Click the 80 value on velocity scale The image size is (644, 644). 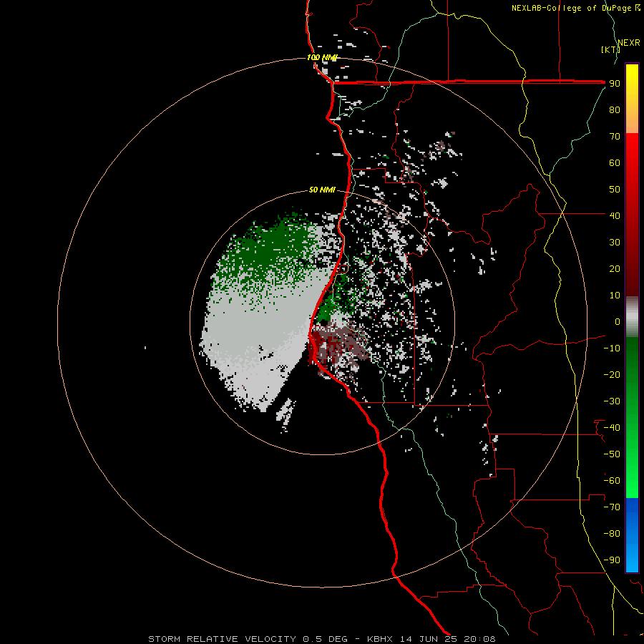coord(615,110)
